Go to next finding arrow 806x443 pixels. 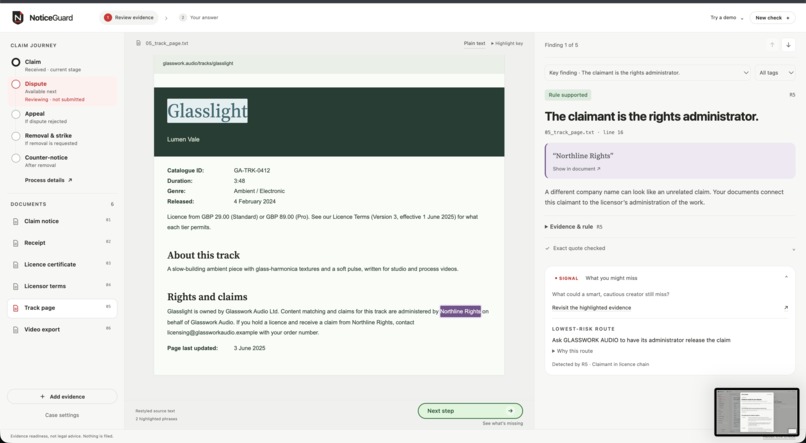(789, 45)
